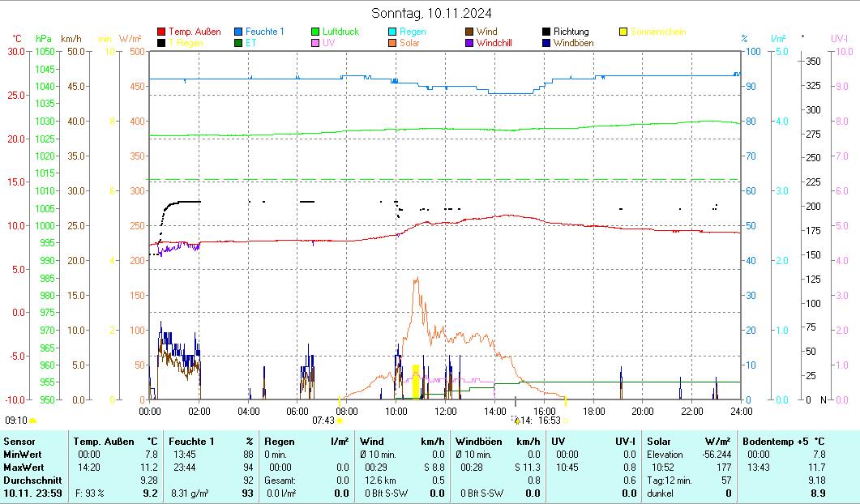Click the black Richtung legend square
The width and height of the screenshot is (860, 504).
tap(547, 32)
